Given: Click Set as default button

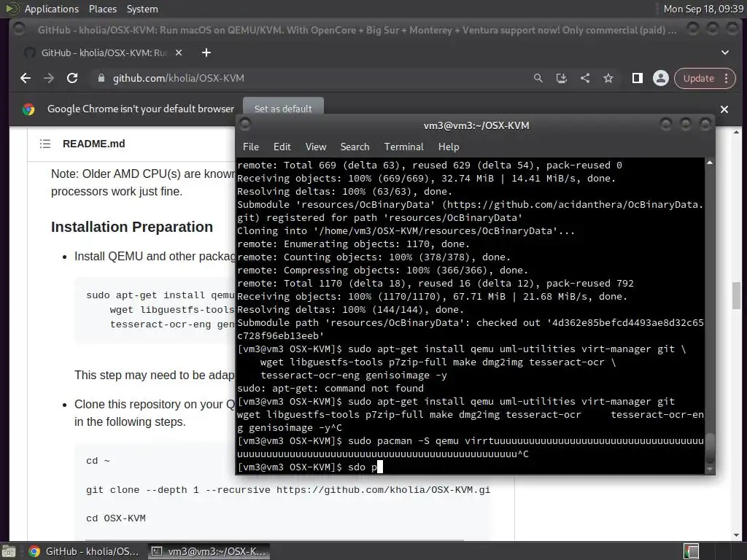Looking at the screenshot, I should [x=284, y=109].
